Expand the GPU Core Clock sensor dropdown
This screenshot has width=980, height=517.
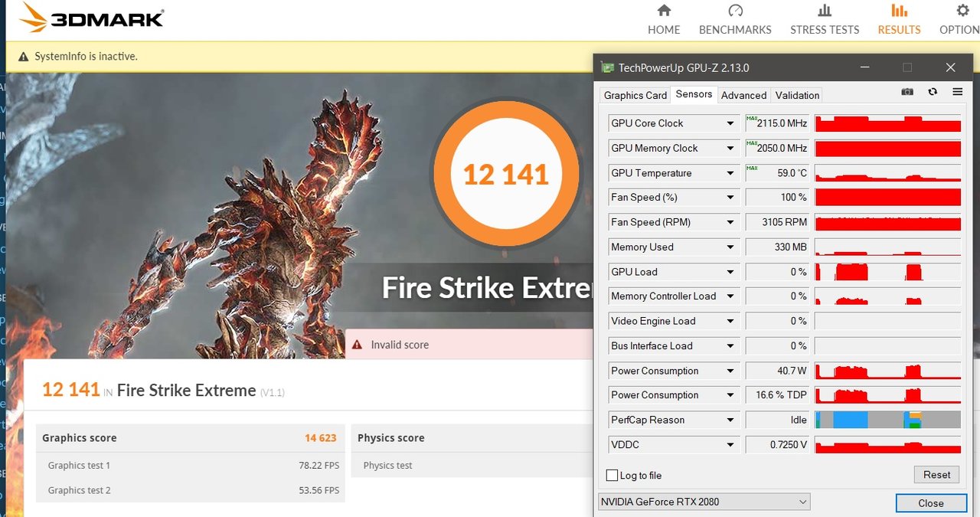tap(730, 123)
